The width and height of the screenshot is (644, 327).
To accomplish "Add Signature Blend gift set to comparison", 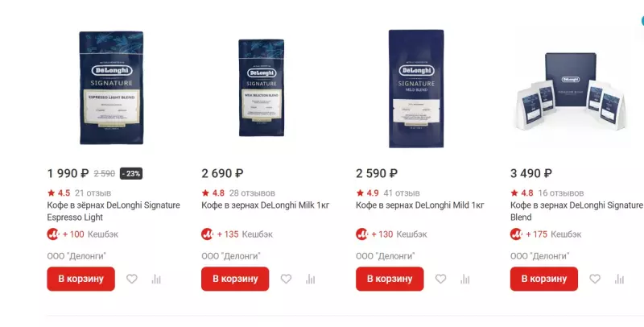I will coord(619,279).
